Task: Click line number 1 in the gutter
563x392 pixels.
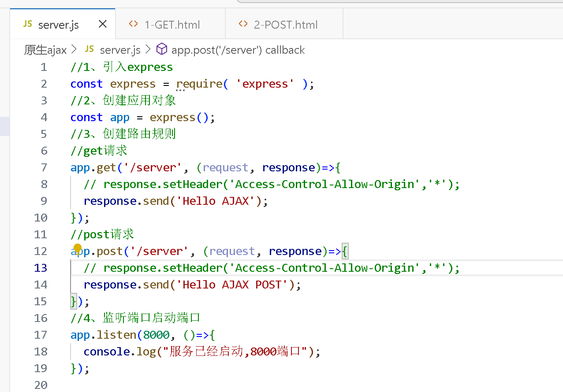Action: click(44, 67)
